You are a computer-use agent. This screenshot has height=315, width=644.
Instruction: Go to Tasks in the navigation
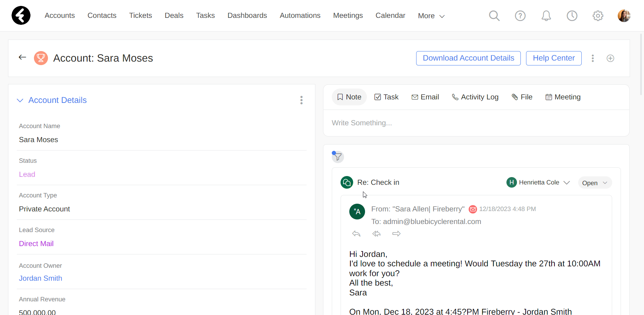205,15
